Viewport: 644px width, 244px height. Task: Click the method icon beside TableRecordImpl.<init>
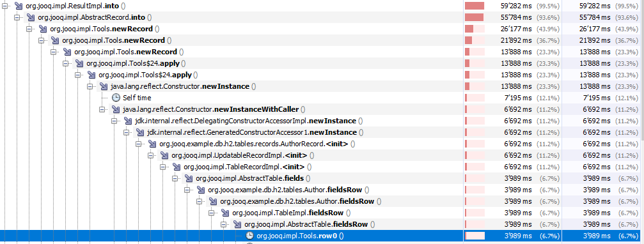point(177,167)
